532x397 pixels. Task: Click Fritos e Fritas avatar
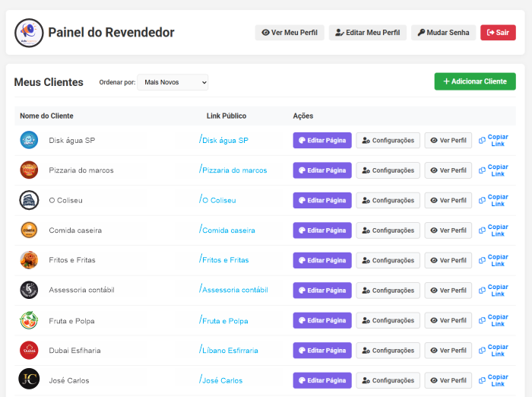(29, 260)
